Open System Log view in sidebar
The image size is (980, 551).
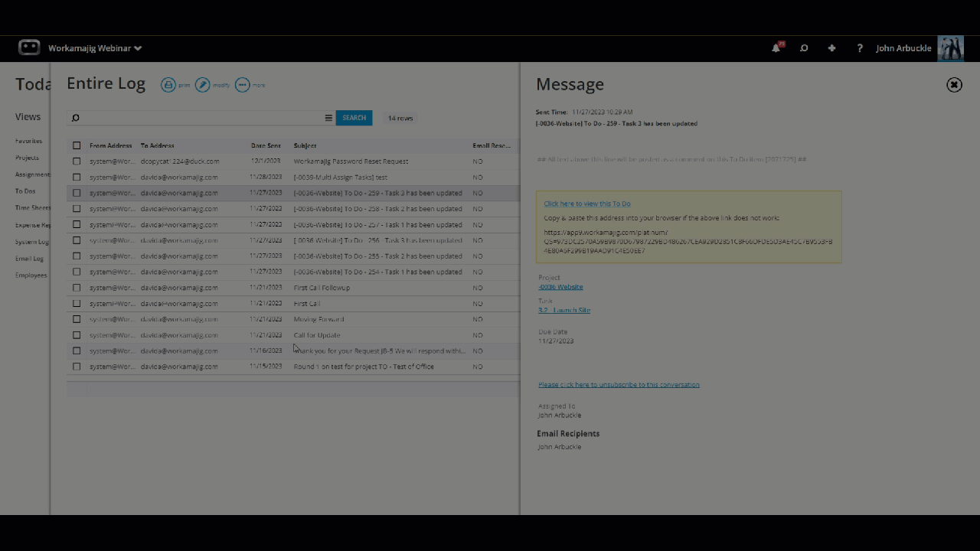(32, 242)
